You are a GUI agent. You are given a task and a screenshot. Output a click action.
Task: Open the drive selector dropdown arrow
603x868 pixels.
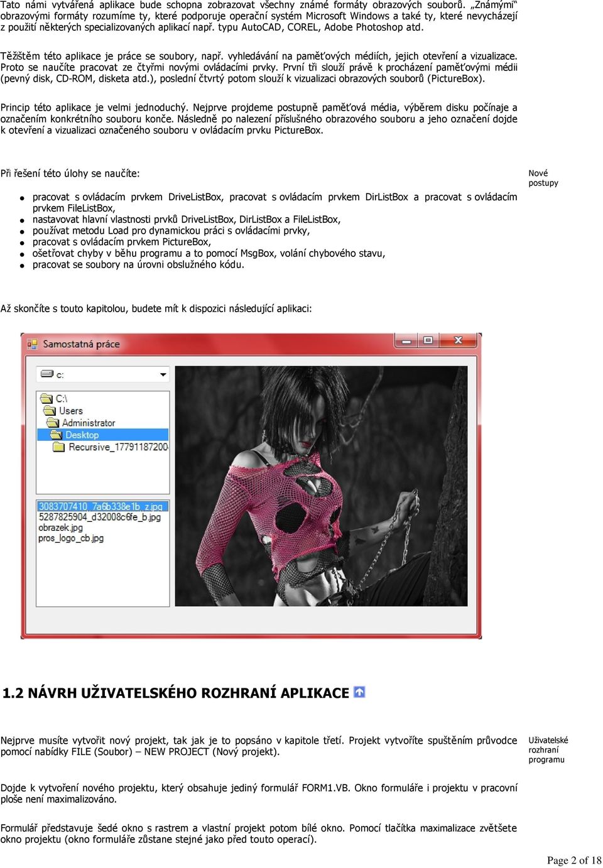pos(163,375)
